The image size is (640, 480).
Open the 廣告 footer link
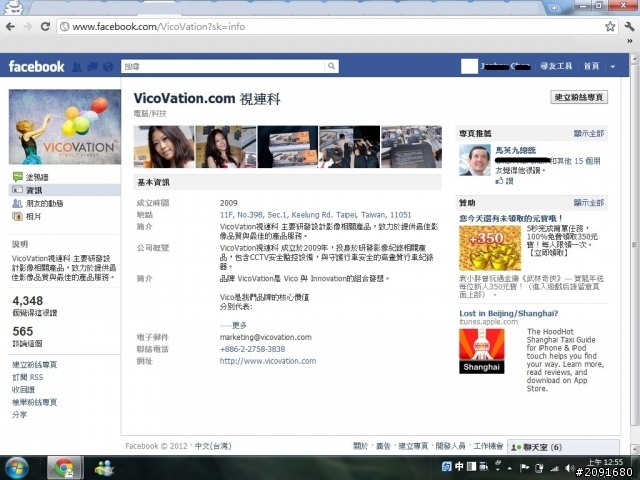click(x=383, y=446)
